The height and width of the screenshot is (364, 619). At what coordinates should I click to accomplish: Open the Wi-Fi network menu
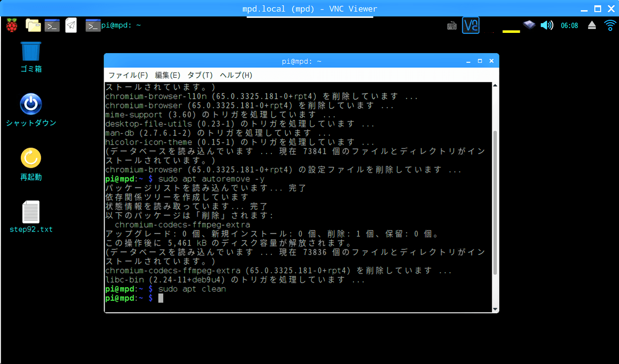point(611,25)
